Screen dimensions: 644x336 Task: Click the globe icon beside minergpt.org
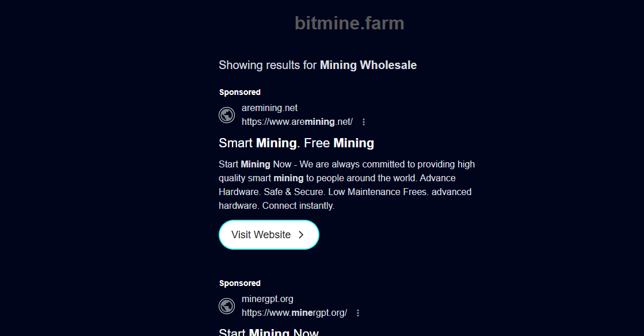point(227,306)
